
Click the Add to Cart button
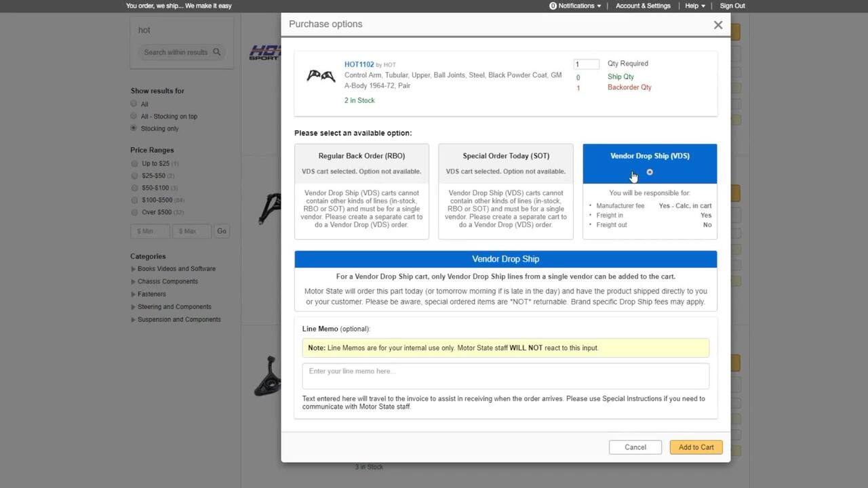[x=696, y=447]
